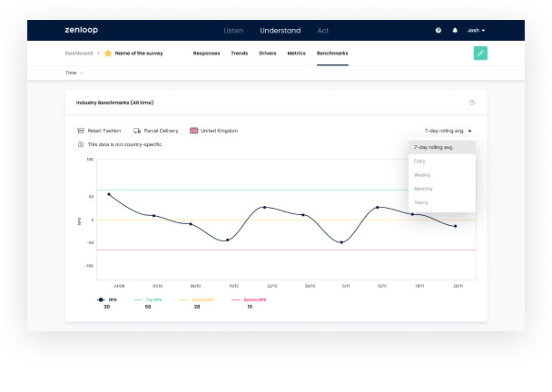
Task: Open the Metrics tab
Action: pyautogui.click(x=296, y=54)
